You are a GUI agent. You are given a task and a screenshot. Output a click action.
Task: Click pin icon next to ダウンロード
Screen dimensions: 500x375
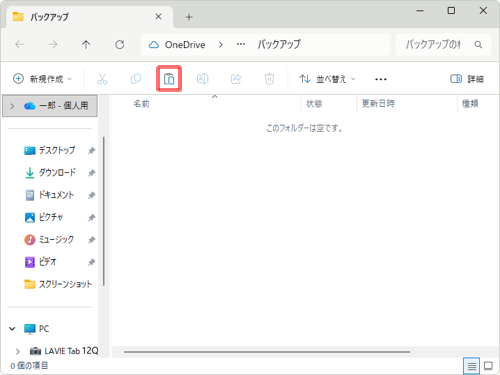[x=92, y=173]
